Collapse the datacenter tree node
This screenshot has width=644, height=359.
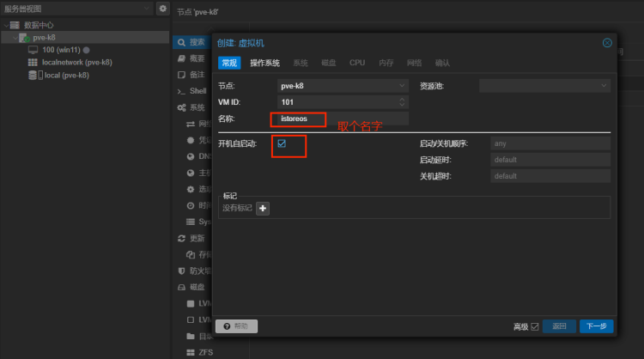click(x=6, y=26)
